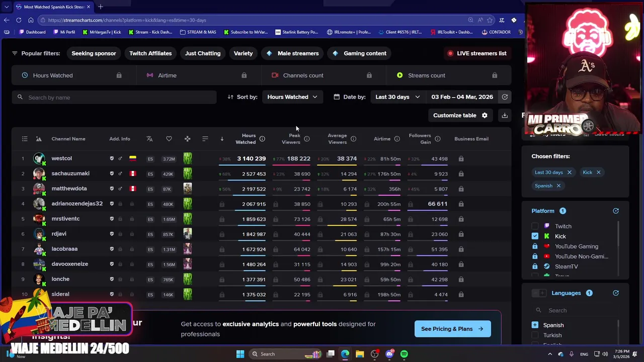Click info icon beside Airtime header
644x362 pixels.
click(397, 139)
